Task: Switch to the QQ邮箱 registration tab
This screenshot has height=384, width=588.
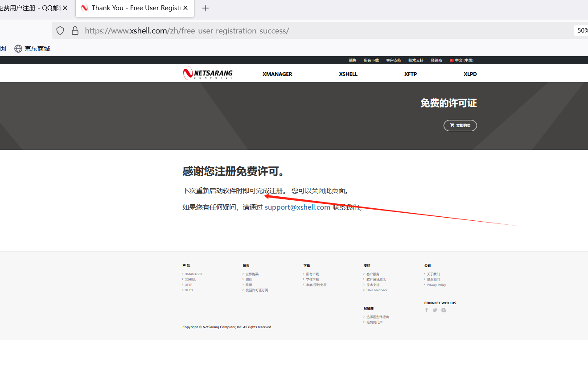Action: point(31,8)
